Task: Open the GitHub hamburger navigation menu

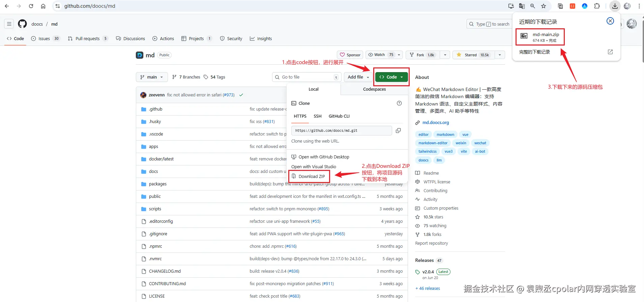Action: click(x=9, y=24)
